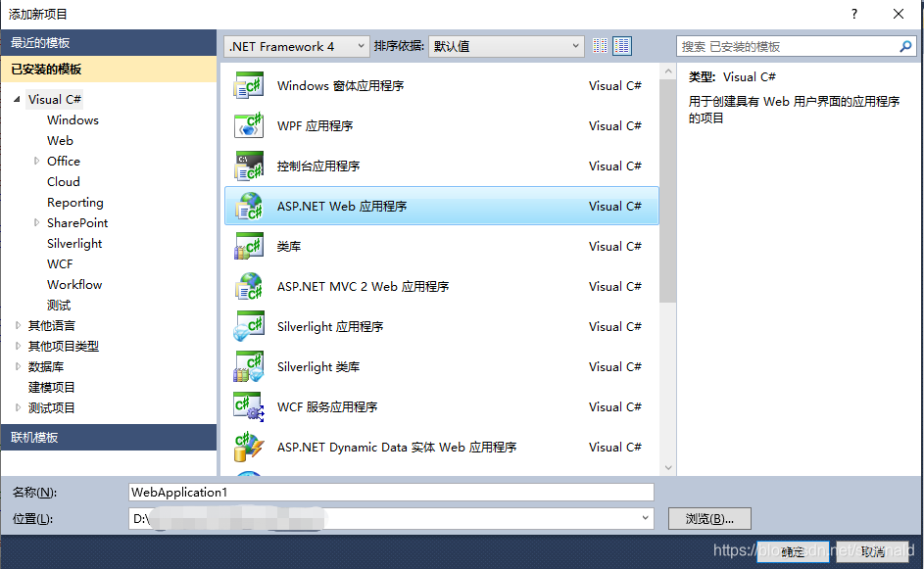The image size is (924, 569).
Task: Click the 名称 WebApplication1 name field
Action: click(391, 493)
